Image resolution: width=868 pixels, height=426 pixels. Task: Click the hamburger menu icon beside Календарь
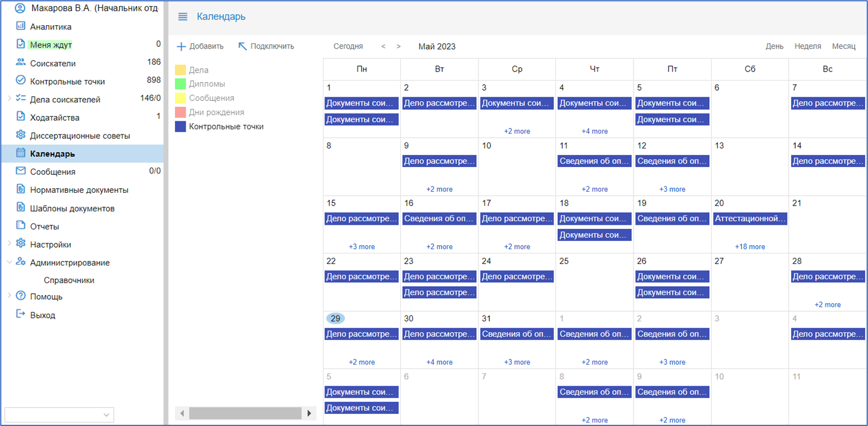[183, 17]
